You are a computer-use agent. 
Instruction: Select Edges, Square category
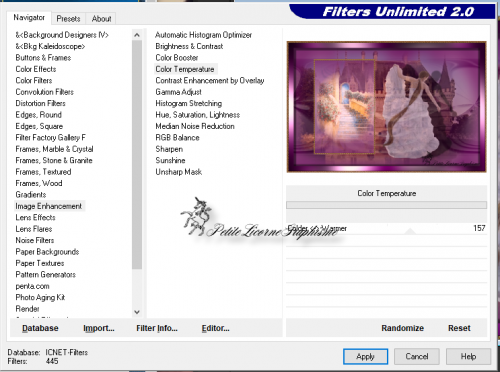point(39,126)
